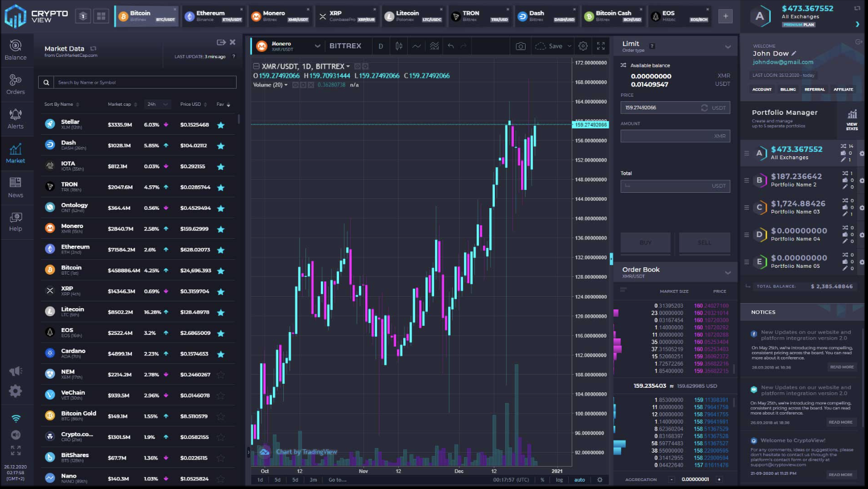This screenshot has width=868, height=489.
Task: Open the candlestick style selector icon
Action: click(398, 45)
